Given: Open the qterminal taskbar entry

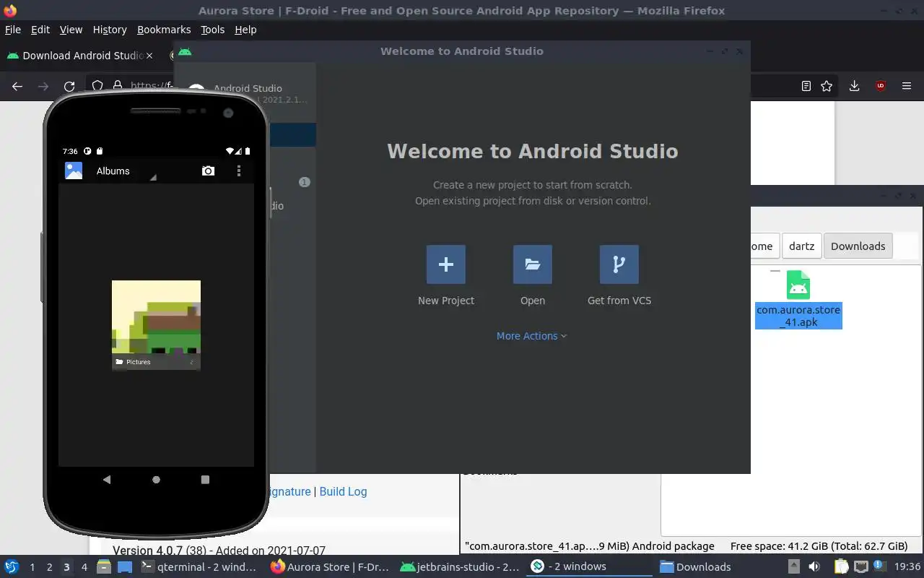Looking at the screenshot, I should pyautogui.click(x=199, y=567).
